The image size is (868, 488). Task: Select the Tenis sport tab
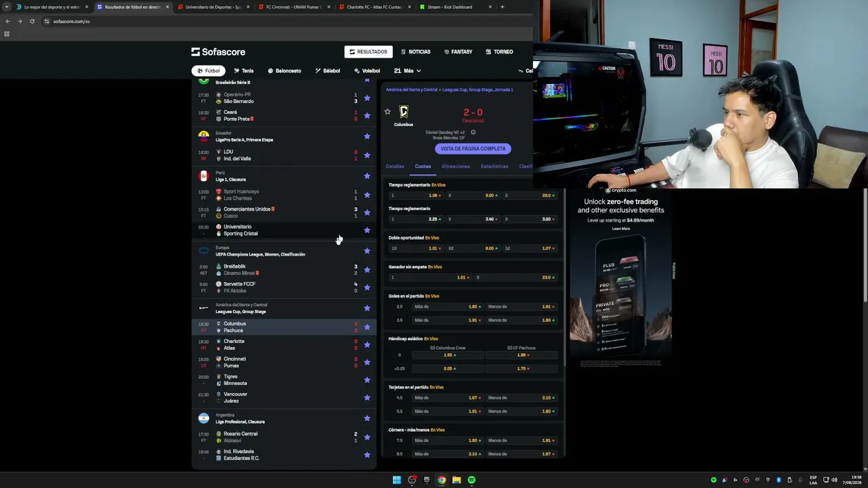243,70
